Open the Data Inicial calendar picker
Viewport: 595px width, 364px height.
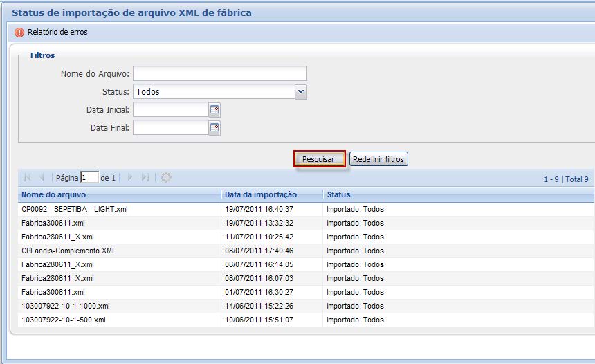click(x=214, y=109)
